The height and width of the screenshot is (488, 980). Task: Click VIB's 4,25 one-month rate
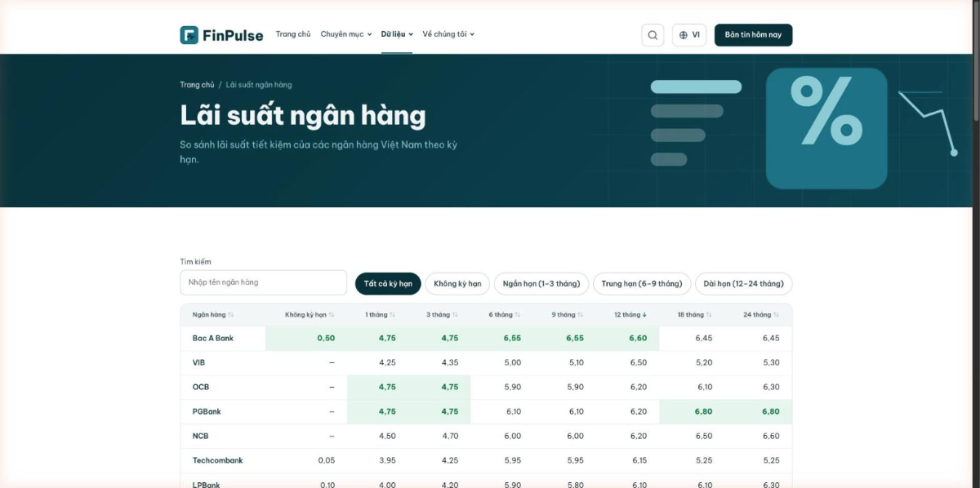click(x=387, y=362)
